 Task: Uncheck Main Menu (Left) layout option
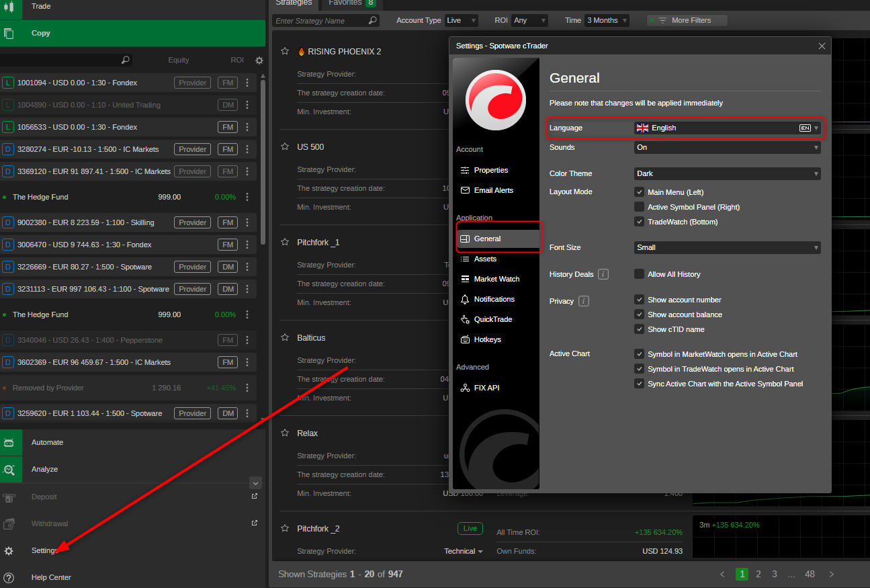pos(640,192)
